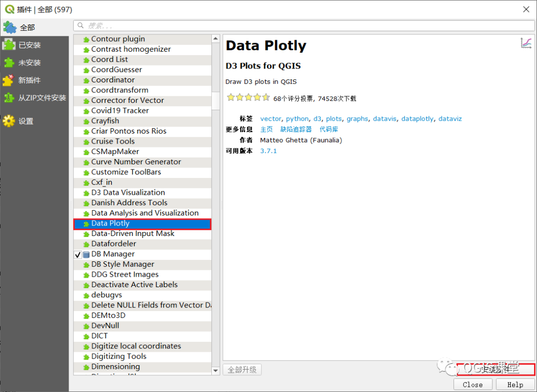Select Delete NULL Fields from Vector plugin
The height and width of the screenshot is (392, 537).
pyautogui.click(x=143, y=306)
